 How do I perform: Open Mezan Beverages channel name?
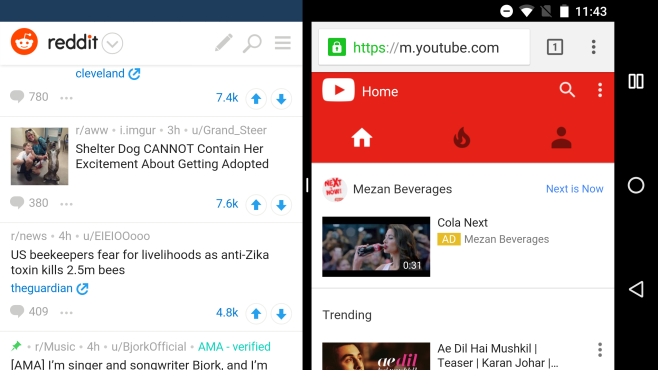coord(402,189)
